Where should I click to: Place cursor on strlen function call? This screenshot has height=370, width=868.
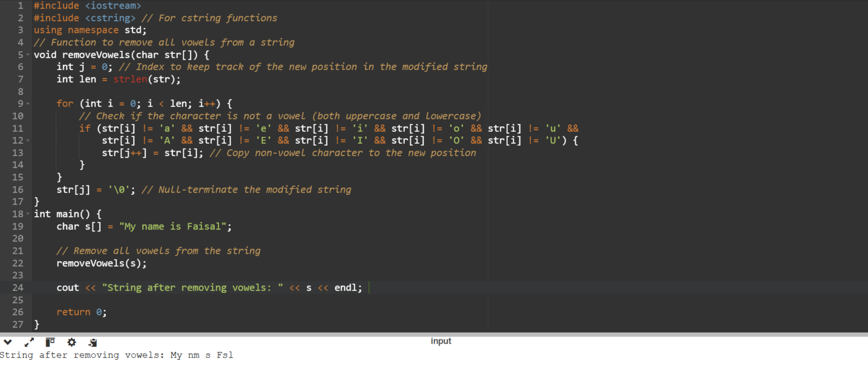tap(130, 79)
